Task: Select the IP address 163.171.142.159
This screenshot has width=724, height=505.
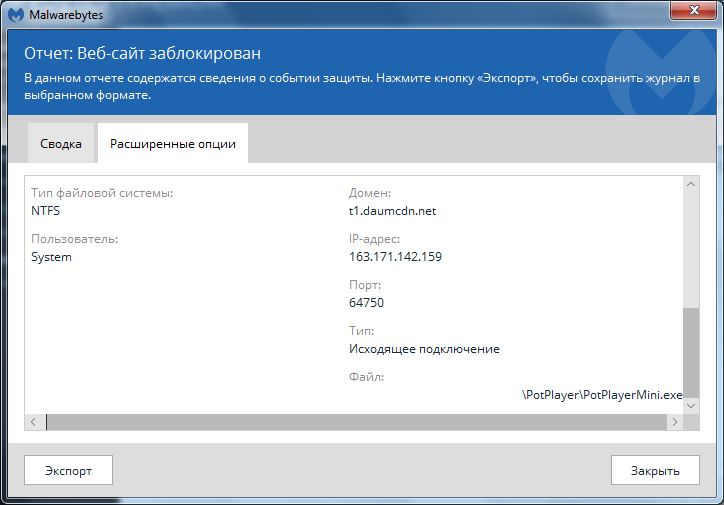Action: coord(395,257)
